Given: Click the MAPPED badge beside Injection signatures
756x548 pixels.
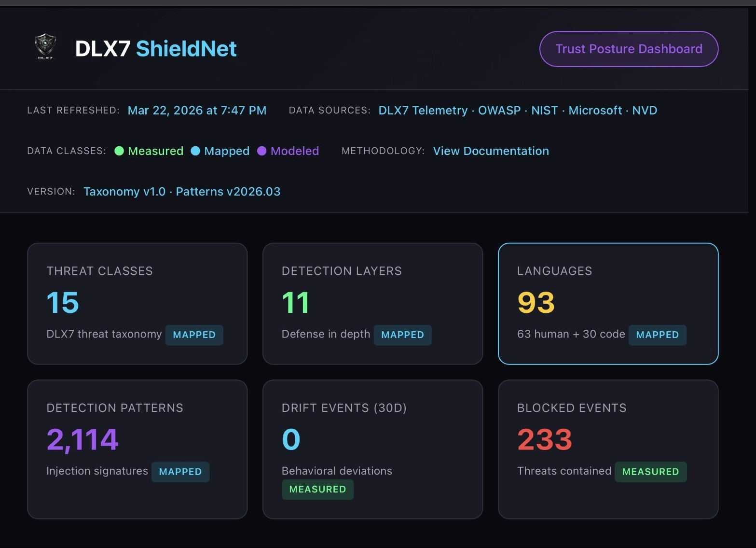Looking at the screenshot, I should [x=180, y=472].
